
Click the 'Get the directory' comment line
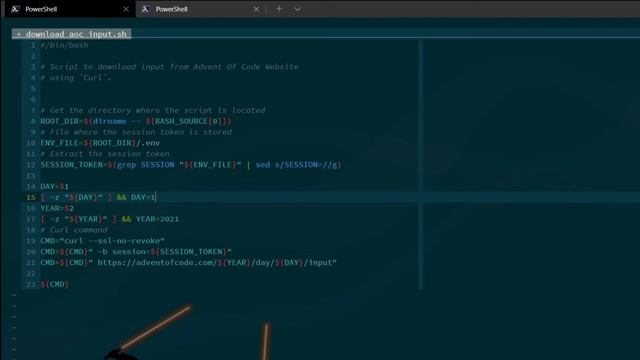click(153, 110)
